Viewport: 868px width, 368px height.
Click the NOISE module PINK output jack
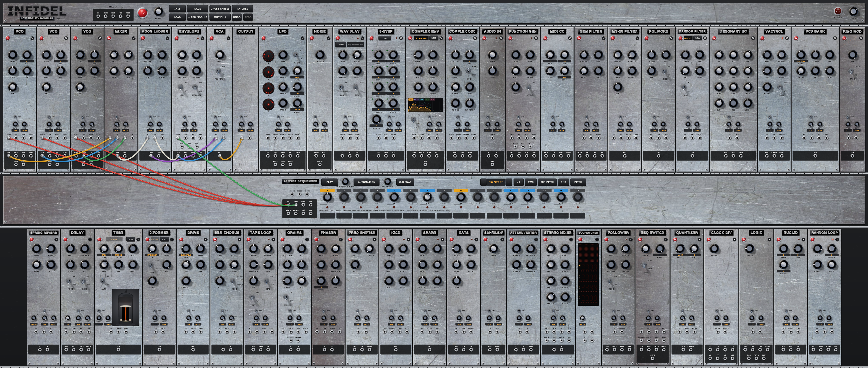[324, 156]
